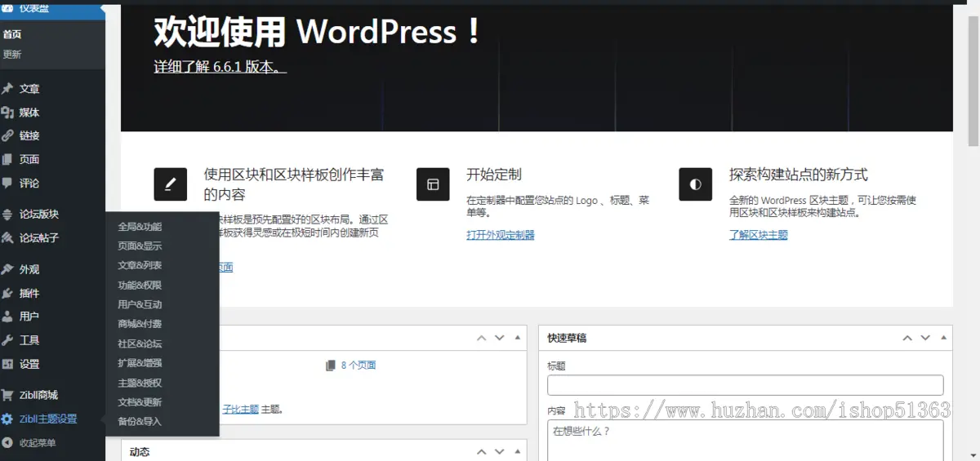Open the 设置 settings sliders icon
The image size is (980, 461).
[7, 364]
